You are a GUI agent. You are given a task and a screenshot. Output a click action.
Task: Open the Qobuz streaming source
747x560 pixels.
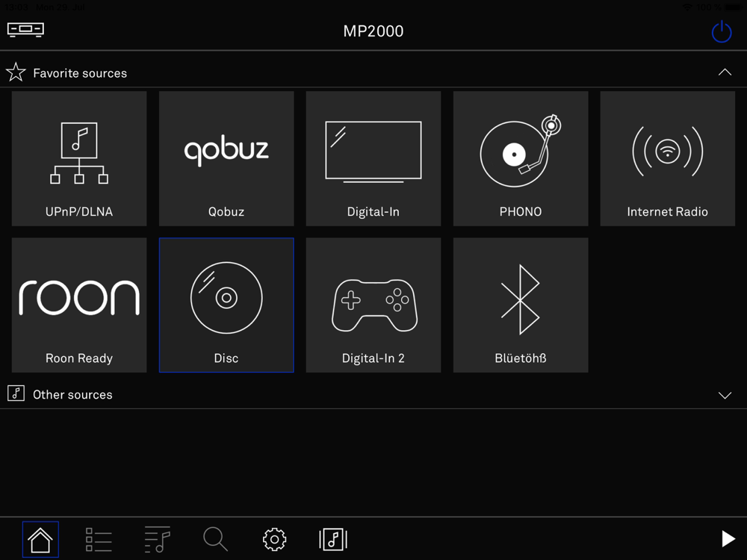(226, 158)
